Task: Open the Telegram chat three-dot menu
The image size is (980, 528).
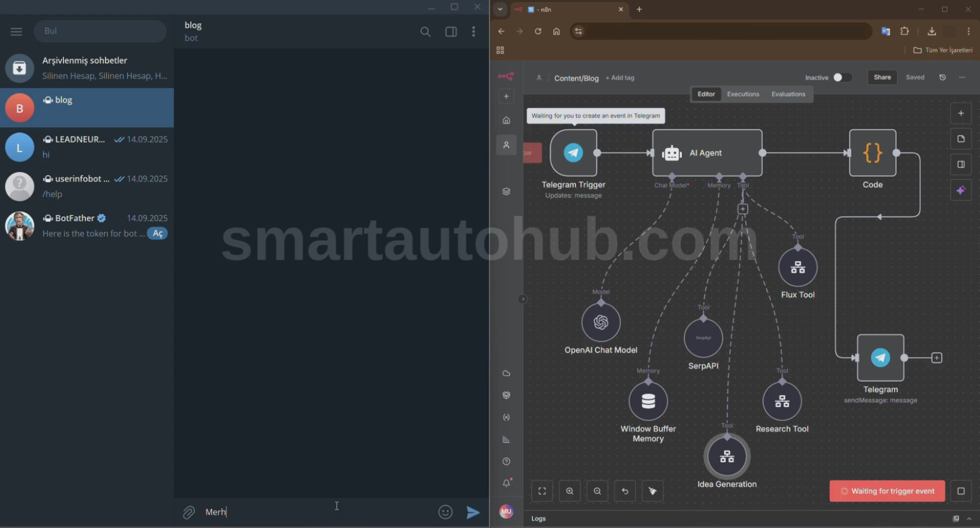Action: tap(474, 32)
